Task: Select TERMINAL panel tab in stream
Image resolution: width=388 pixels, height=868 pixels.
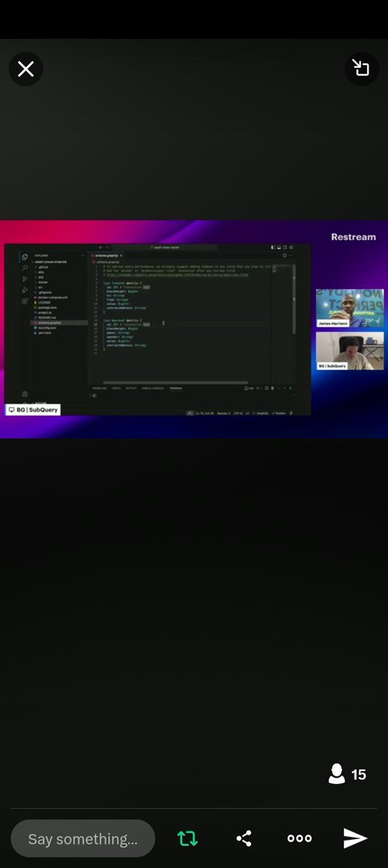Action: 176,388
